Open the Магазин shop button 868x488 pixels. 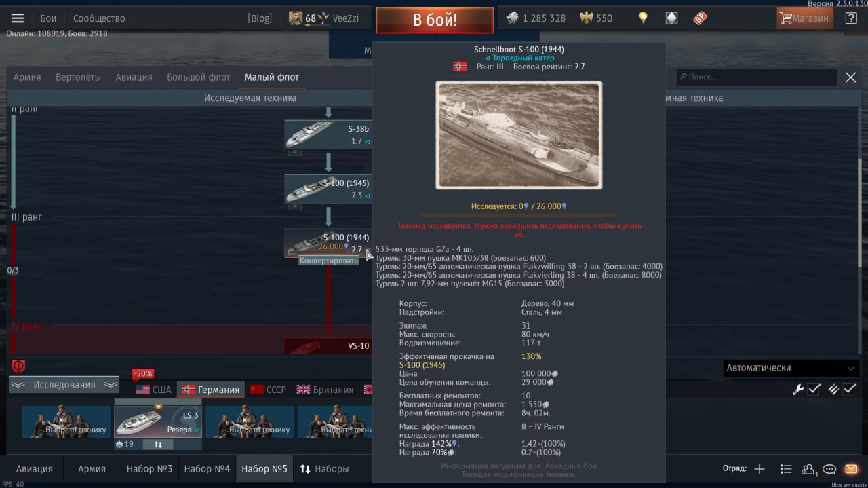tap(805, 18)
